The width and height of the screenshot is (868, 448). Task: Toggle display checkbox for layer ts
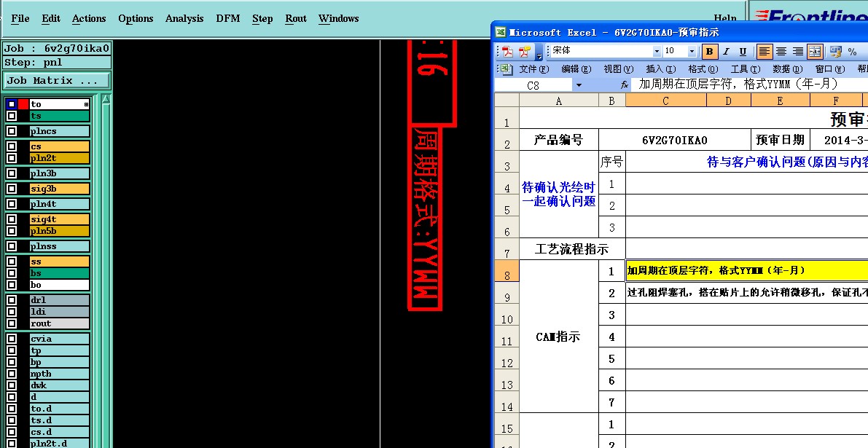[12, 116]
